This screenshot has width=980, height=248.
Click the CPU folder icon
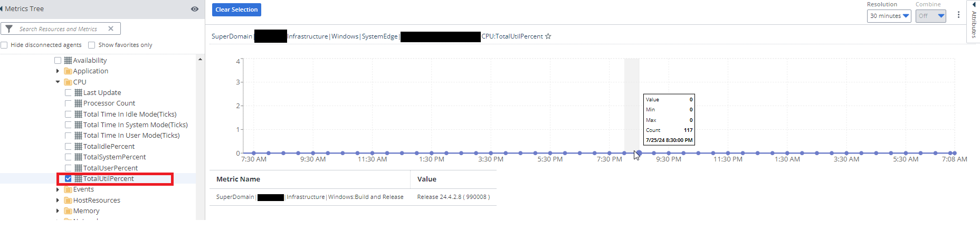coord(68,82)
